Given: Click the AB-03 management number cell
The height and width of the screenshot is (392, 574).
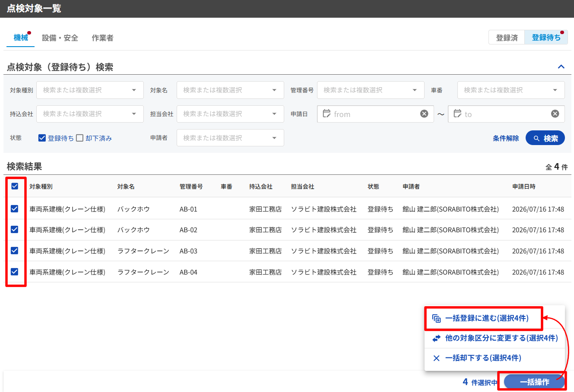Looking at the screenshot, I should point(188,251).
